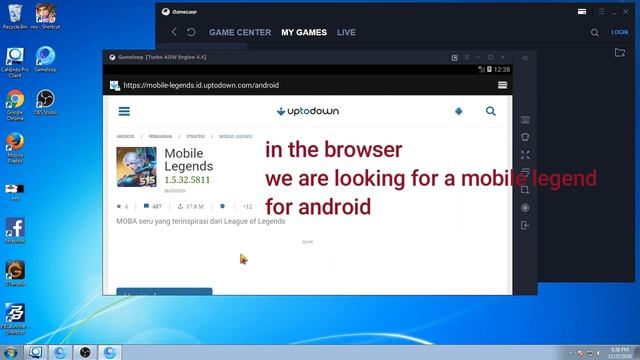
Task: Open the Cafeindo Pro Client desktop icon
Action: (x=15, y=62)
